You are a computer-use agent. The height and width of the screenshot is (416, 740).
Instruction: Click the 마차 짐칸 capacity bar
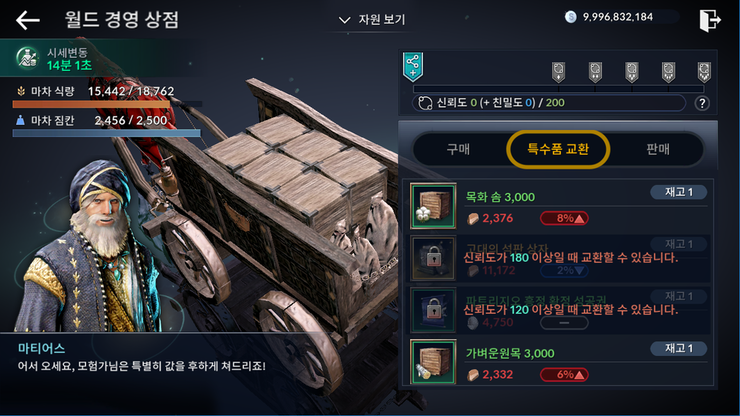click(107, 133)
